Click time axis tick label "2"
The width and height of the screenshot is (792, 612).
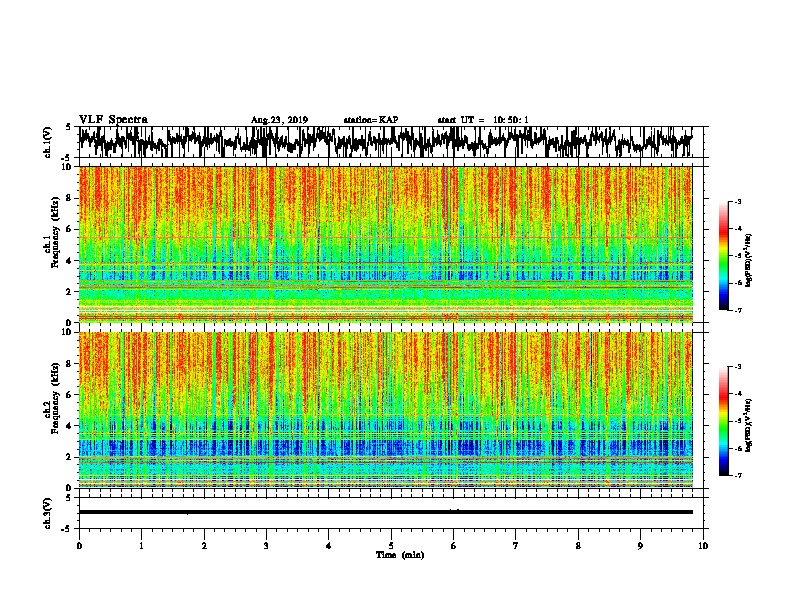204,546
